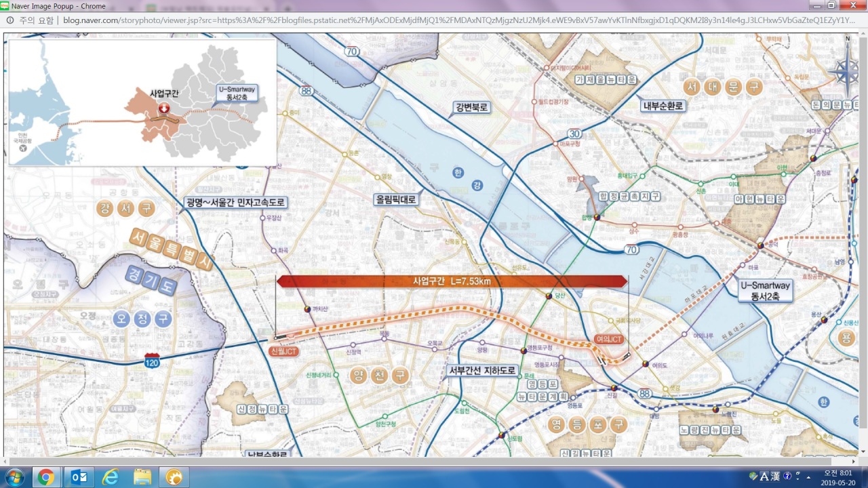Click the globe pencil tray icon
This screenshot has height=488, width=868.
753,476
